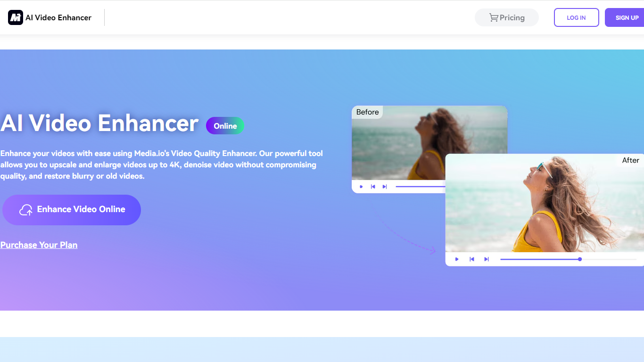
Task: Click the After label tag
Action: click(630, 160)
